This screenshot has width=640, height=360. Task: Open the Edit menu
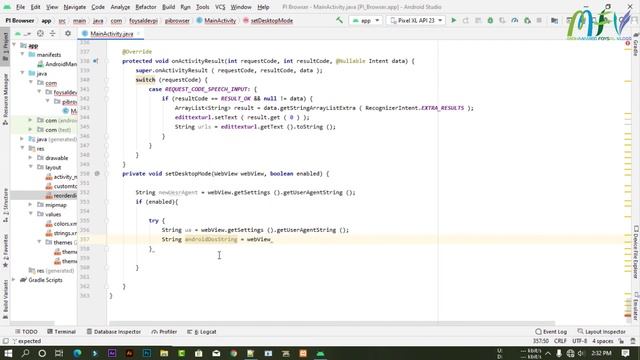[36, 7]
